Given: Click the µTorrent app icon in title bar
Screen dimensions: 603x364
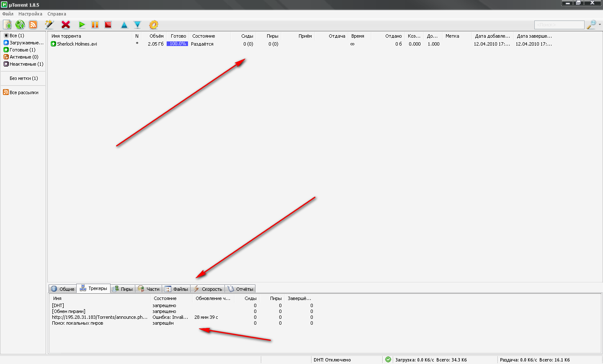Looking at the screenshot, I should coord(4,5).
